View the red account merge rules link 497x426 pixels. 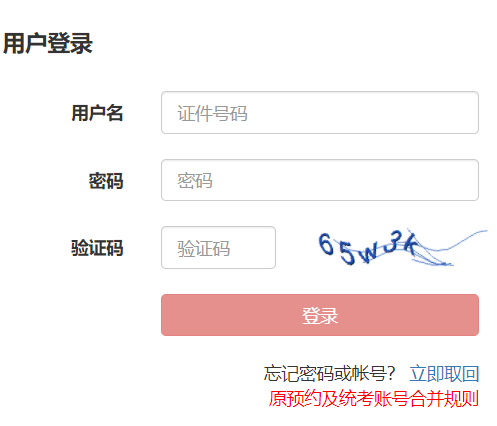coord(374,399)
